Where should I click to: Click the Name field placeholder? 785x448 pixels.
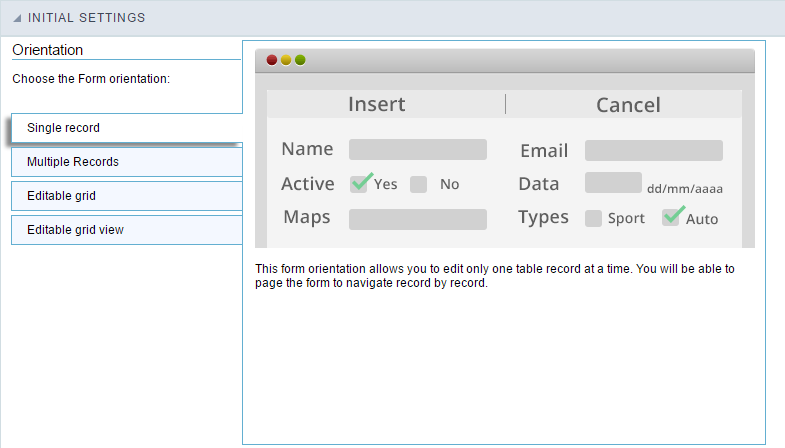click(417, 150)
